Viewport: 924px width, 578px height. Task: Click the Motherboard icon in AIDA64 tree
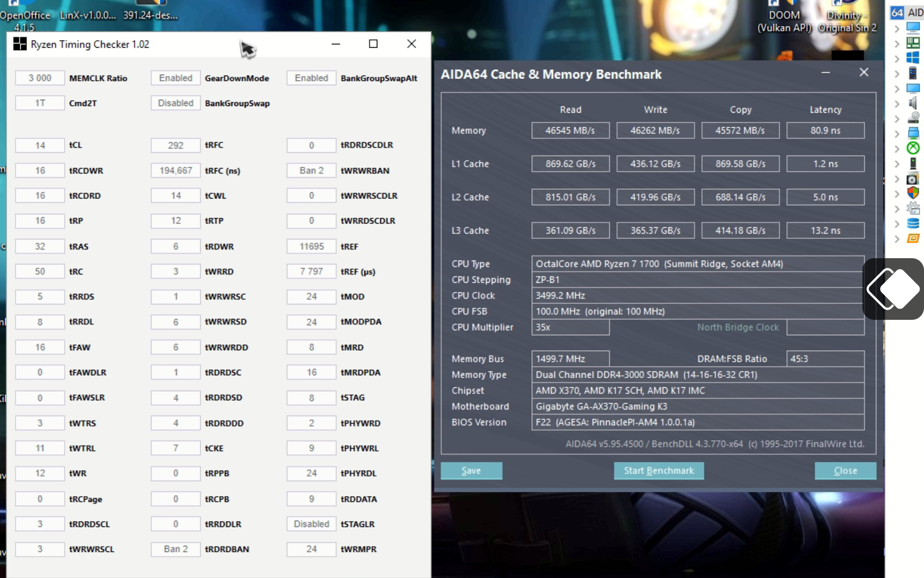pyautogui.click(x=912, y=42)
